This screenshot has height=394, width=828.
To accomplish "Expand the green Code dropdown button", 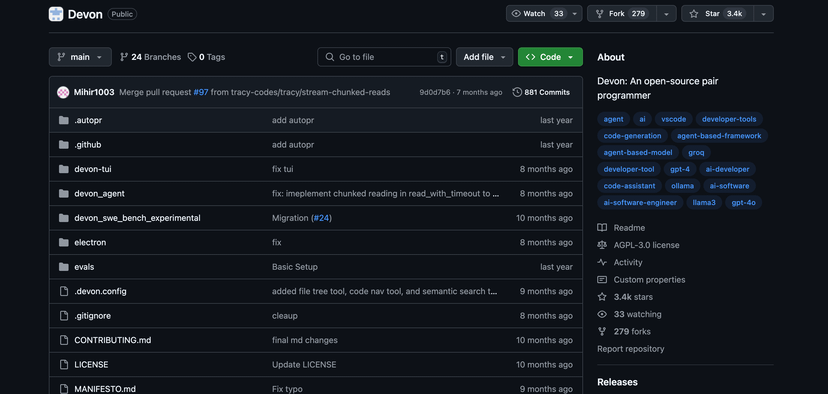I will [550, 57].
